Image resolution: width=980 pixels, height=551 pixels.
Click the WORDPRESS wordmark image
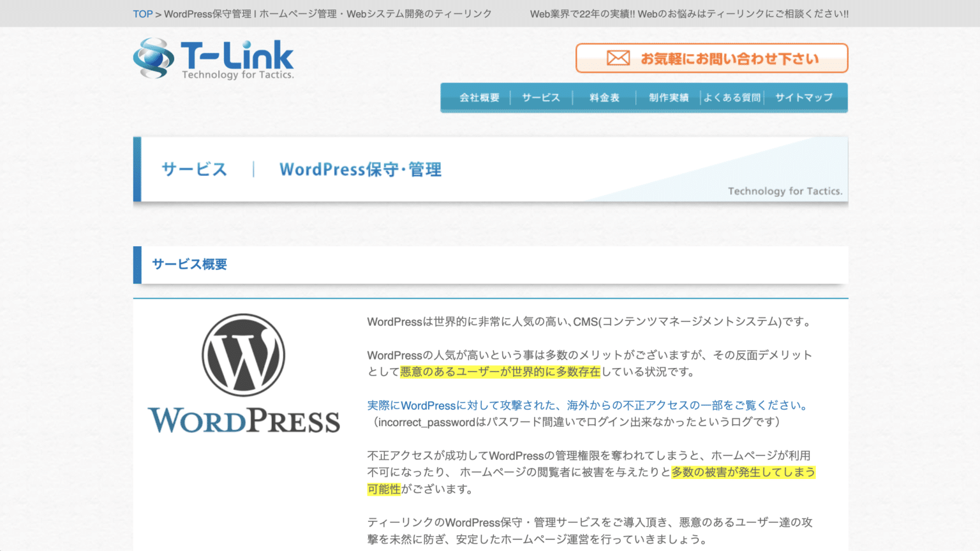pyautogui.click(x=244, y=420)
